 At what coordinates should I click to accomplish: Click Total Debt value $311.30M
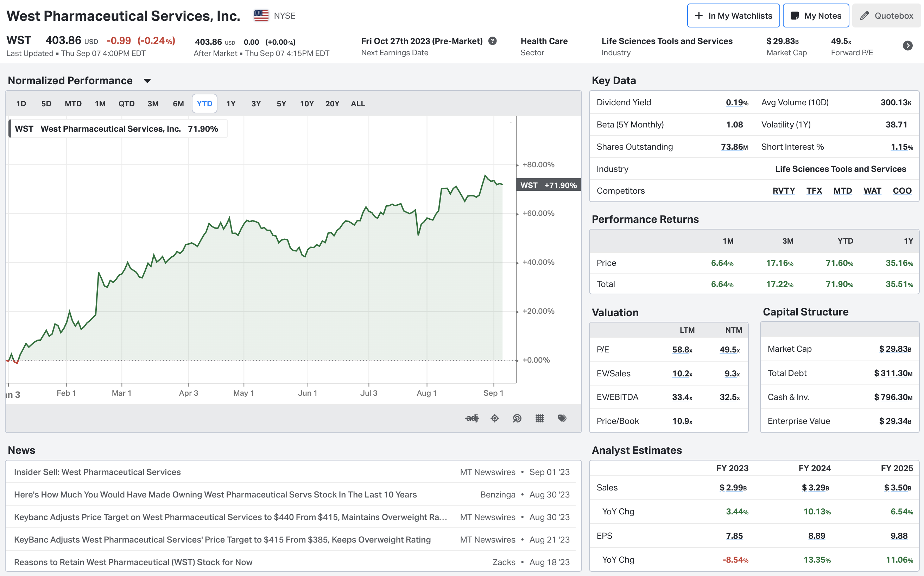893,373
